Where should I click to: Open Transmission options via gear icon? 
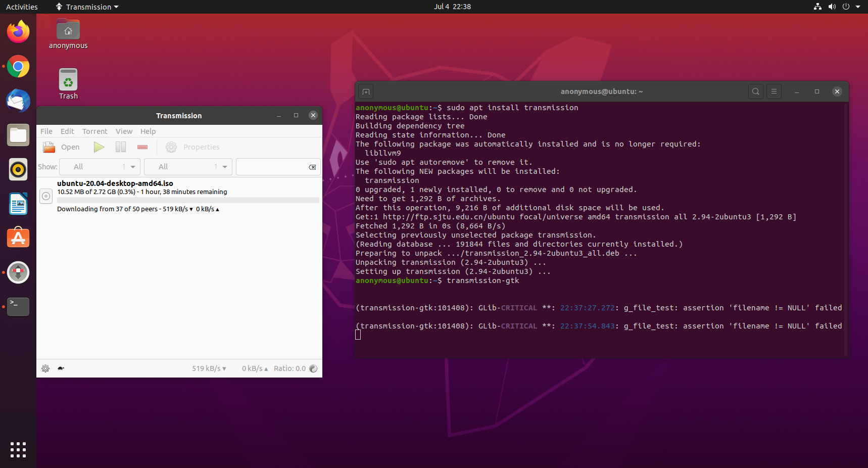[45, 368]
